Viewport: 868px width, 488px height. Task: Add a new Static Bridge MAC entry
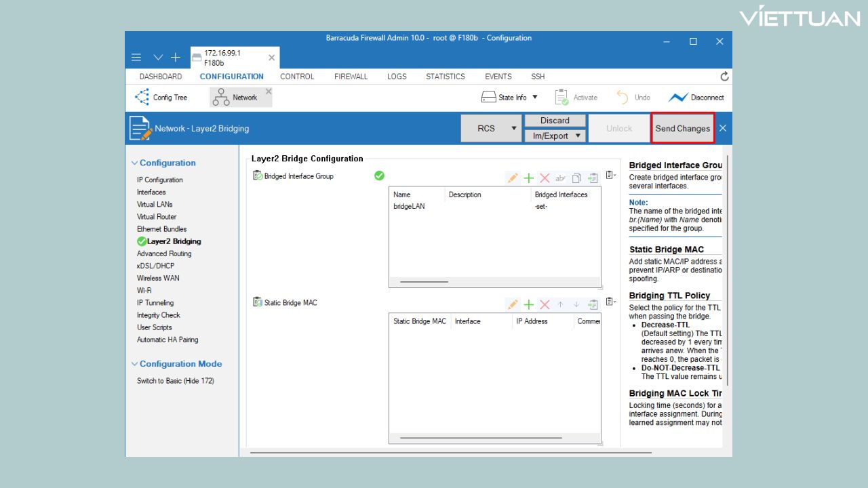528,305
